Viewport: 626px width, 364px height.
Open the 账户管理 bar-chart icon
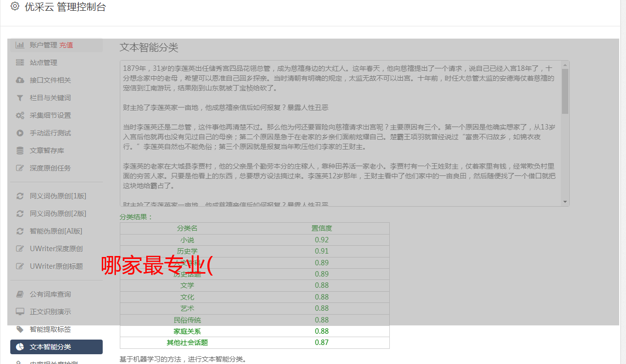coord(20,45)
